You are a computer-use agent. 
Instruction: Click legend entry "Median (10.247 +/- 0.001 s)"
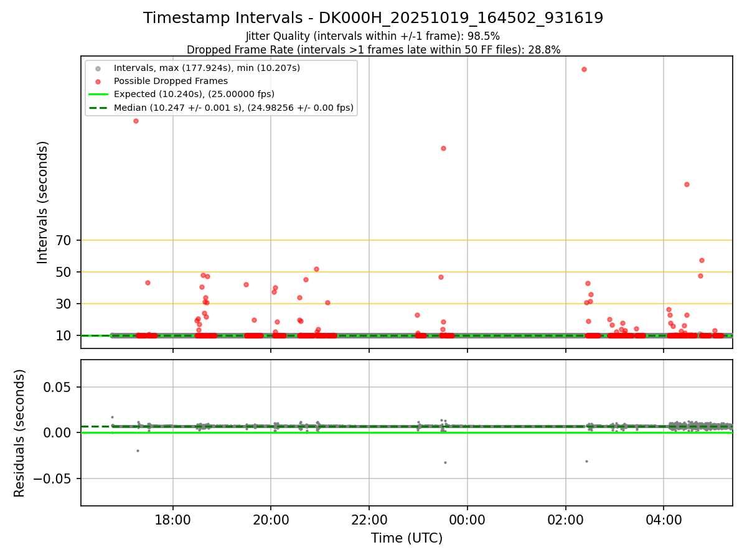(233, 108)
